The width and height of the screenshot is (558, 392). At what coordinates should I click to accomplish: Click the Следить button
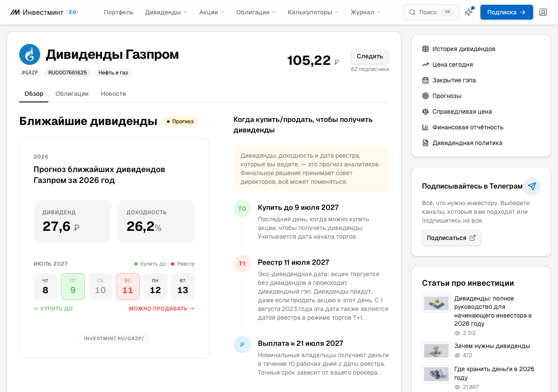click(x=370, y=56)
